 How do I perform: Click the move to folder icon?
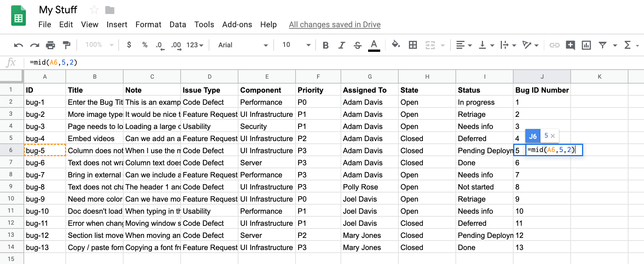coord(110,10)
